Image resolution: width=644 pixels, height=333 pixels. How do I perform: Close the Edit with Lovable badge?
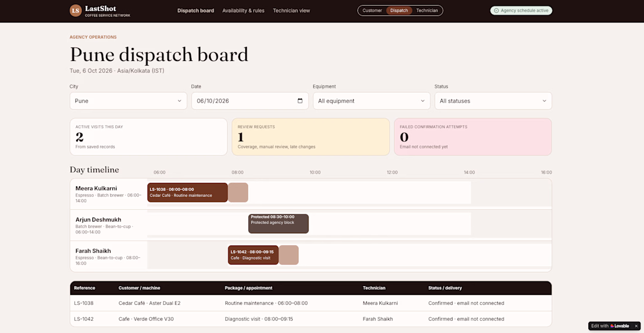click(636, 326)
